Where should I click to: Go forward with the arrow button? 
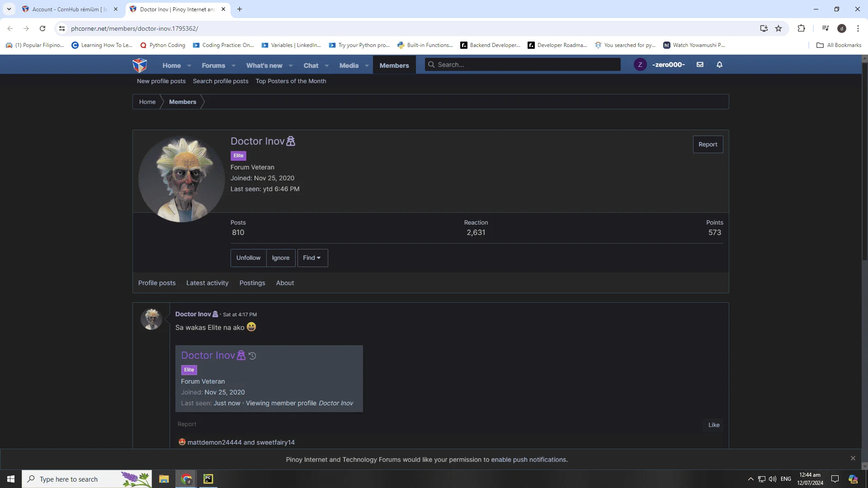(26, 28)
